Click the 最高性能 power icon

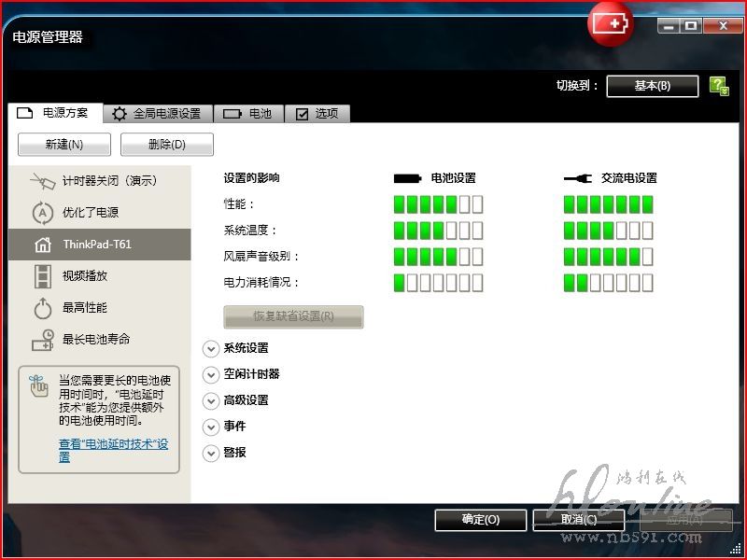[x=43, y=308]
